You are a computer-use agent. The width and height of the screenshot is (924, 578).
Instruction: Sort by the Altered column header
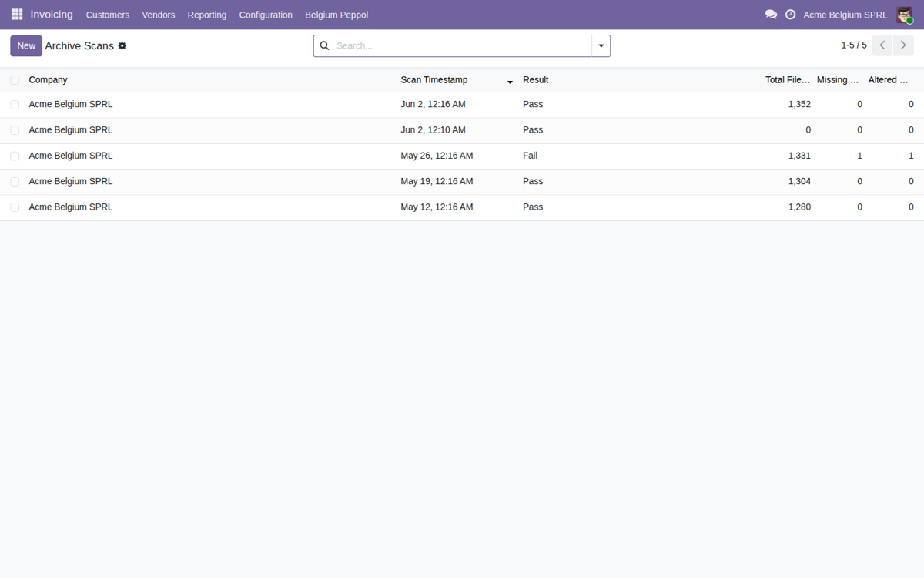891,80
